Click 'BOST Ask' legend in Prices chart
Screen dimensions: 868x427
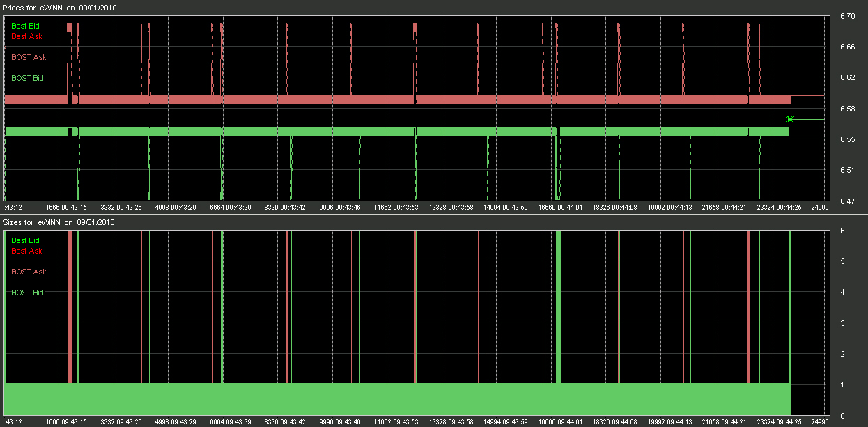pos(29,57)
